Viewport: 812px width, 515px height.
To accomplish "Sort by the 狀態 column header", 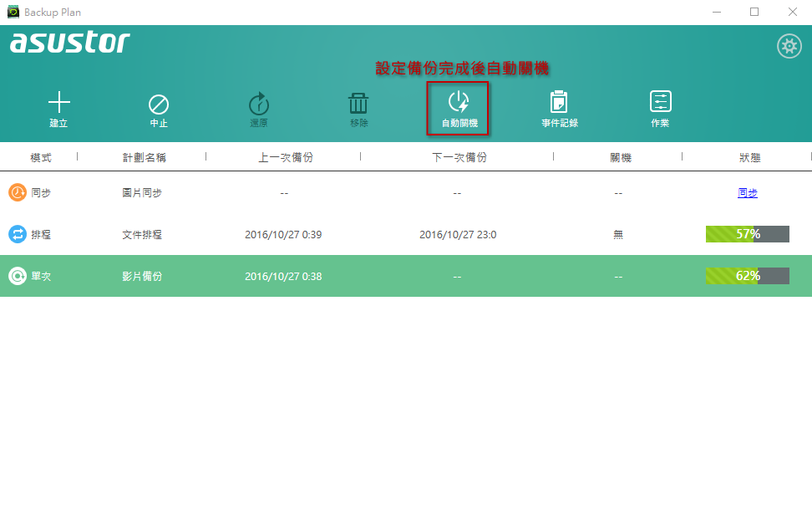I will [750, 157].
